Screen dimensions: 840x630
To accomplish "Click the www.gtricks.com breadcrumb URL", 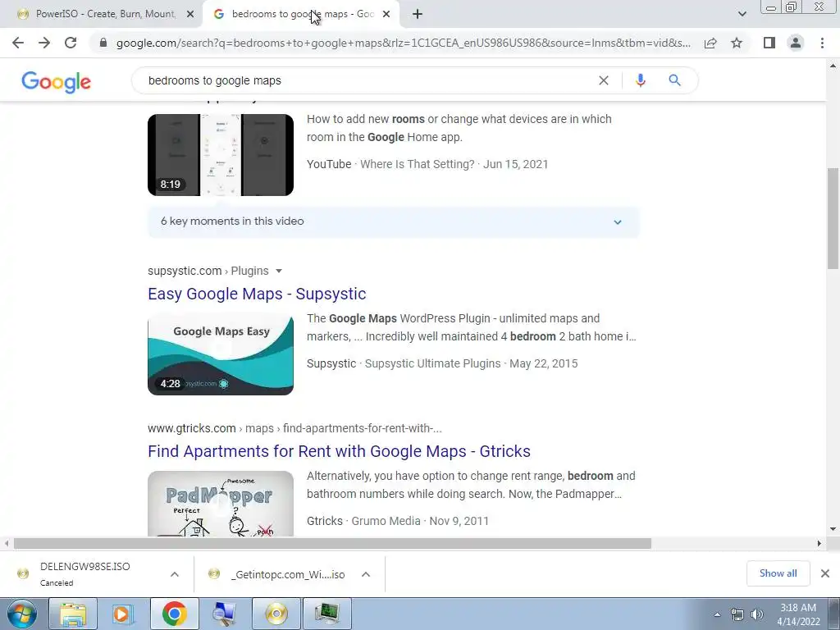I will coord(294,428).
